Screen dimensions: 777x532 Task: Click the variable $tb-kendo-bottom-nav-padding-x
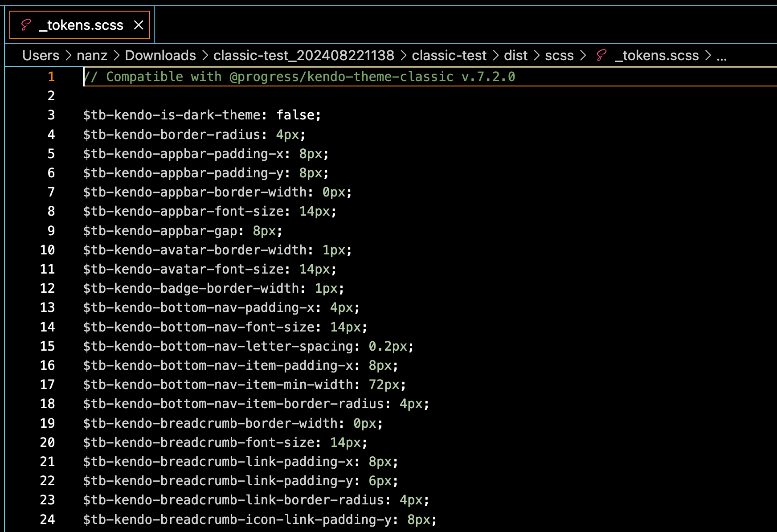(x=199, y=307)
